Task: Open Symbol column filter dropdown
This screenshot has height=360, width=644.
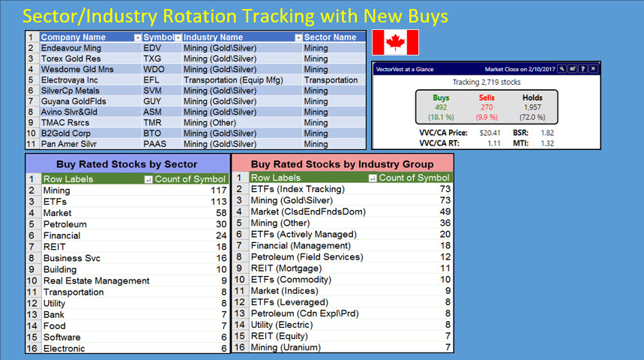Action: coord(178,37)
